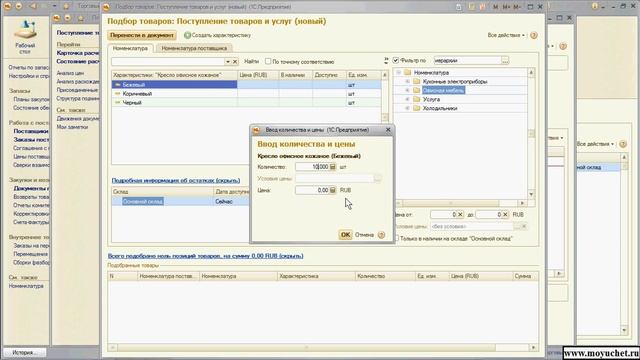Click folder tree scroll-down arrow
The height and width of the screenshot is (360, 640).
click(x=531, y=194)
